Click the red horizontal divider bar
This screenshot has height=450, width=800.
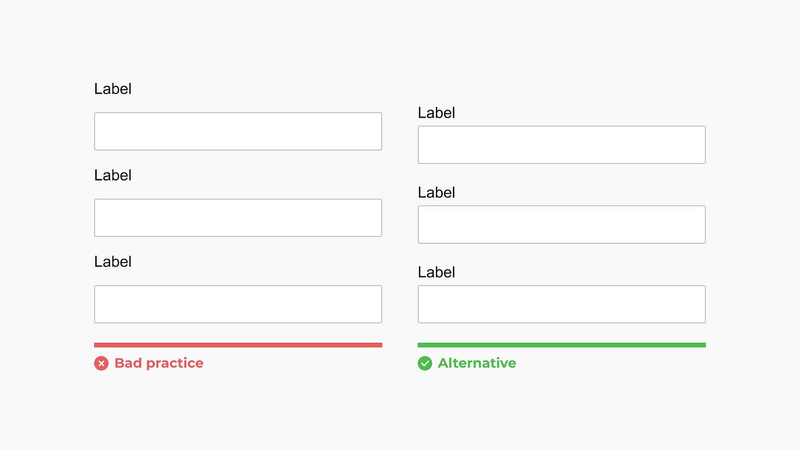point(238,345)
